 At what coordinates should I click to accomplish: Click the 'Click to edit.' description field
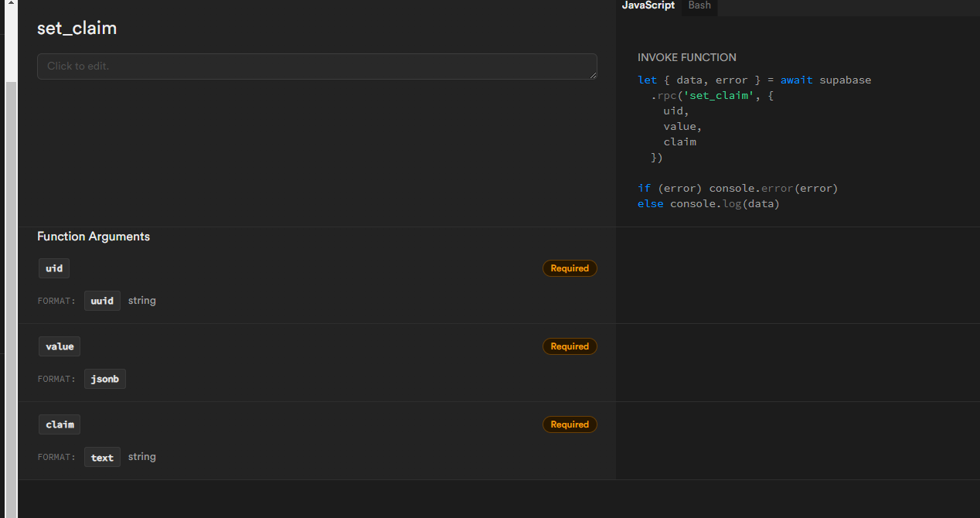pos(317,66)
